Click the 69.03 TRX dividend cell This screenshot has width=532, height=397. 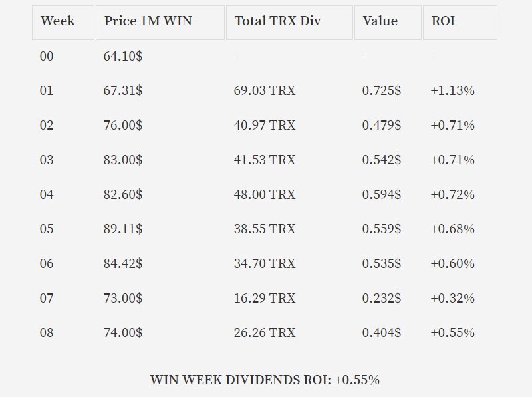click(265, 91)
